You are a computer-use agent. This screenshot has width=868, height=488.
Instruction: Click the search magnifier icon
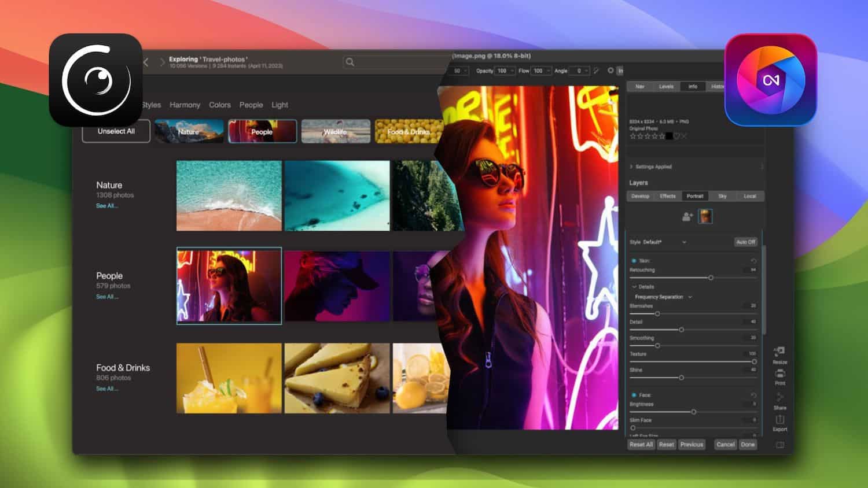[x=350, y=62]
